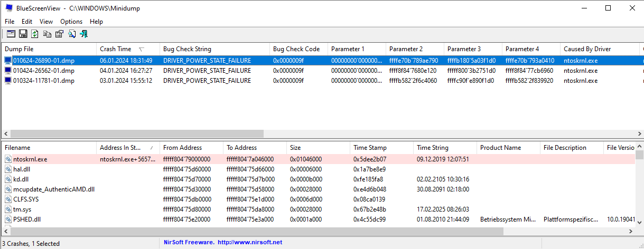The image size is (644, 249).
Task: Sort by Bug Check String column header
Action: point(215,49)
